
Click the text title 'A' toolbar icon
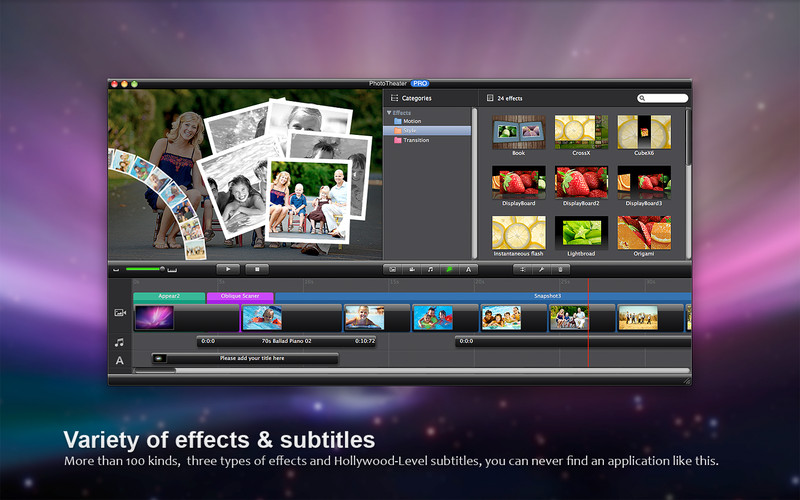pyautogui.click(x=468, y=269)
